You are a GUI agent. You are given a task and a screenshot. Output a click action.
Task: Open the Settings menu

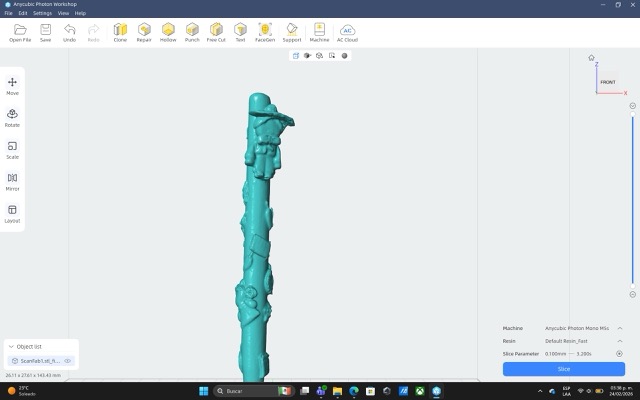42,13
